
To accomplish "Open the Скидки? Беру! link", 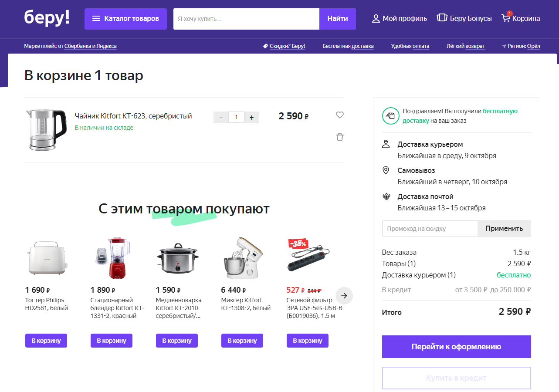I will 287,46.
